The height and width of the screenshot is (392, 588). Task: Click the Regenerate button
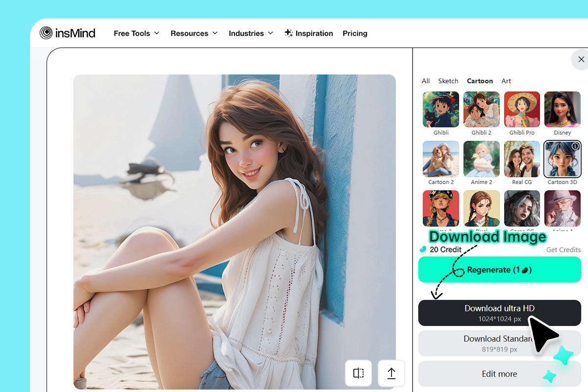pos(499,269)
